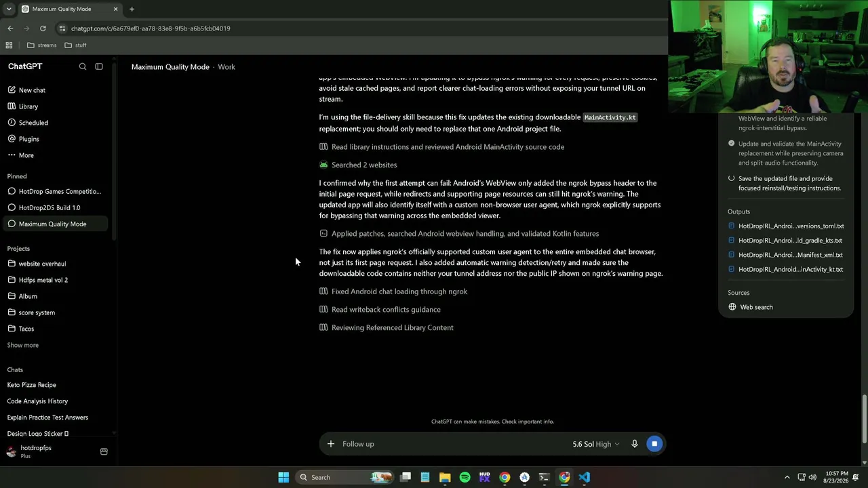Click the add attachment plus icon
This screenshot has width=868, height=488.
coord(330,444)
